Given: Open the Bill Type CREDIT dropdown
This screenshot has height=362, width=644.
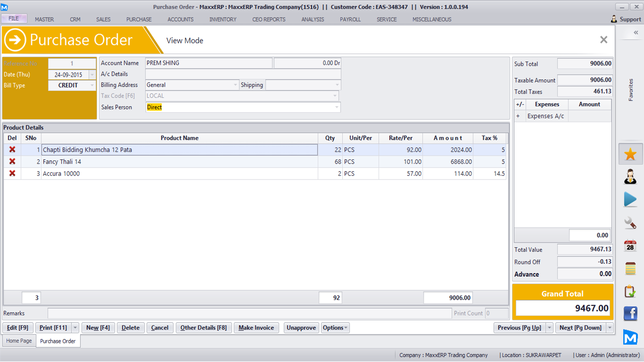Looking at the screenshot, I should click(x=91, y=85).
